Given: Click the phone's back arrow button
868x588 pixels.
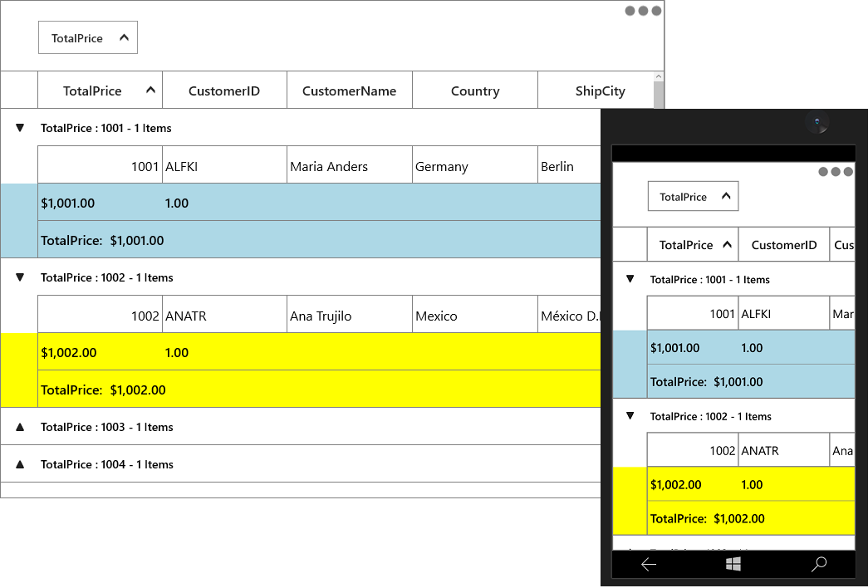Looking at the screenshot, I should (649, 564).
